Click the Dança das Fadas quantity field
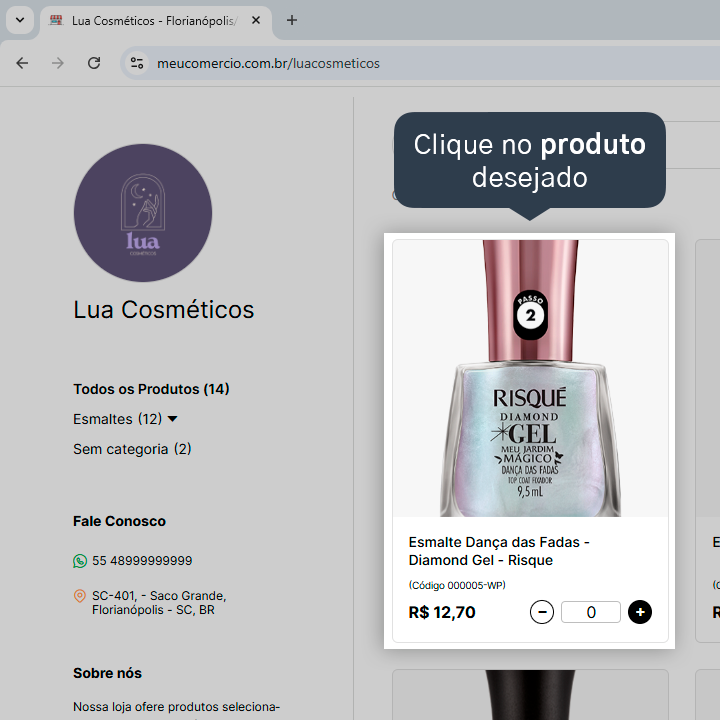 591,612
